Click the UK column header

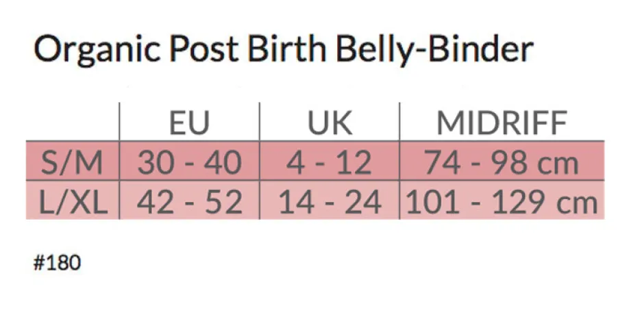330,123
